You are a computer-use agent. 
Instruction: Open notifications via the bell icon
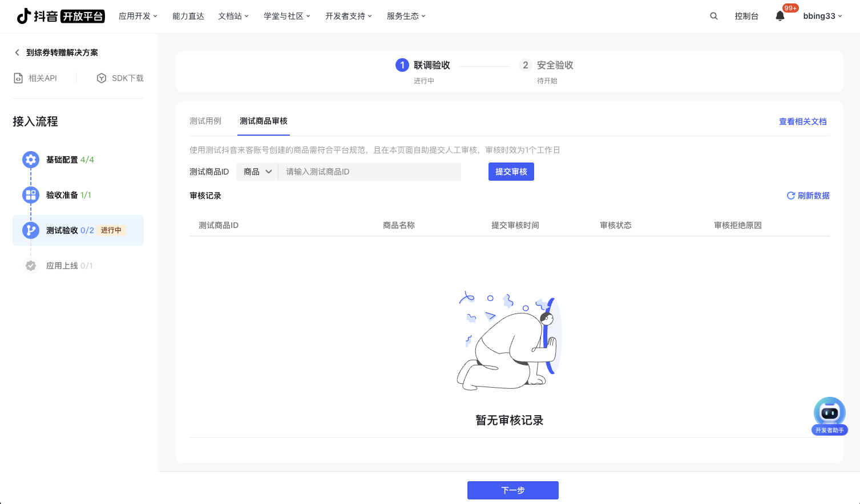(x=780, y=16)
